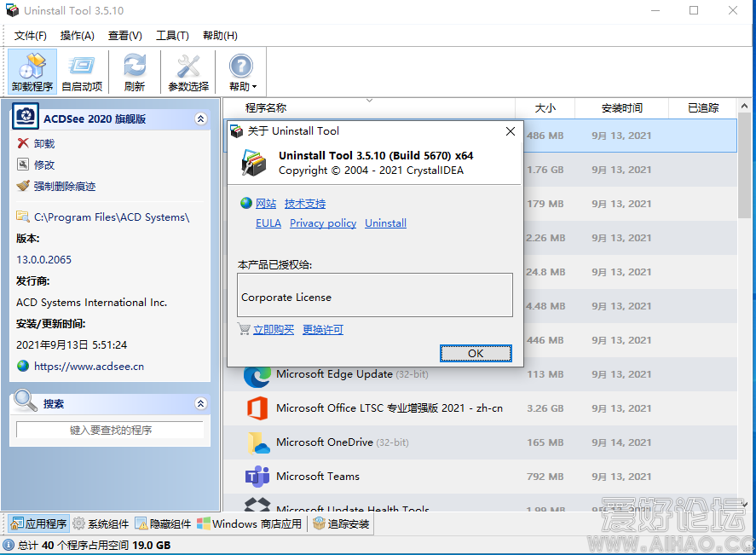Collapse the ACDSee 2020 旗舰版 details panel
Screen dimensions: 756x555
pos(200,119)
